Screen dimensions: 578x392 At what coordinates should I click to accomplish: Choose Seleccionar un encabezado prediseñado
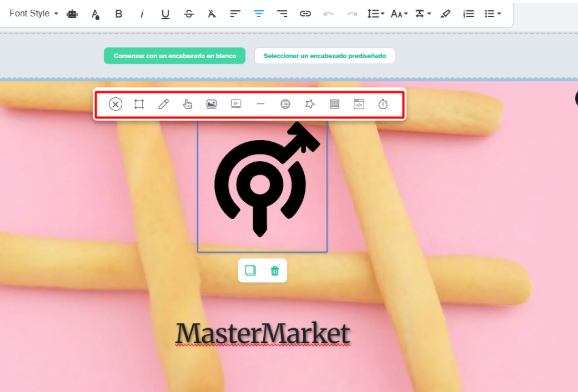pos(325,56)
